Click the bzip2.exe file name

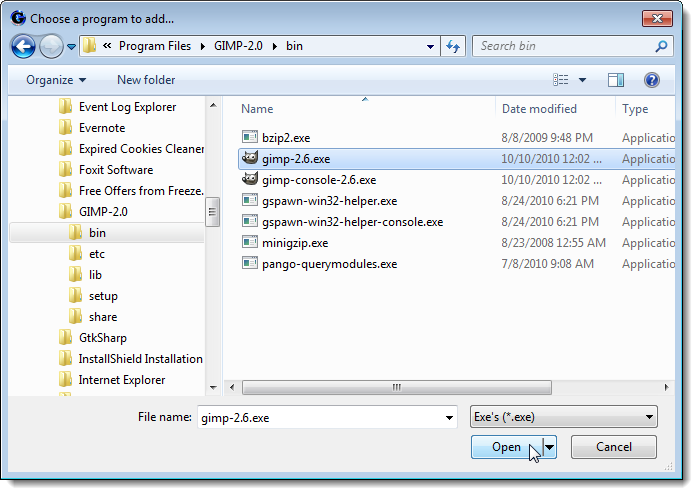coord(286,138)
